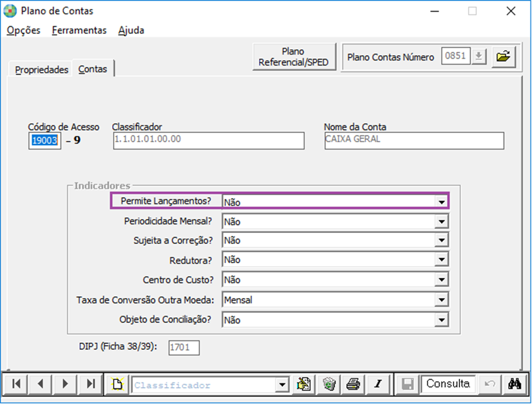The image size is (532, 405).
Task: Open the Sujeita a Correção dropdown
Action: (441, 241)
